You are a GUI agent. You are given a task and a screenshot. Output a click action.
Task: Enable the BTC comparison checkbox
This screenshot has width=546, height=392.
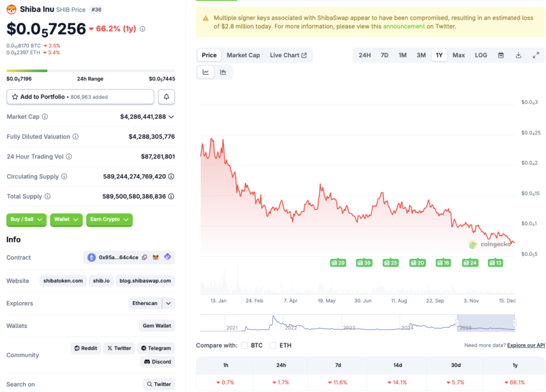point(244,345)
